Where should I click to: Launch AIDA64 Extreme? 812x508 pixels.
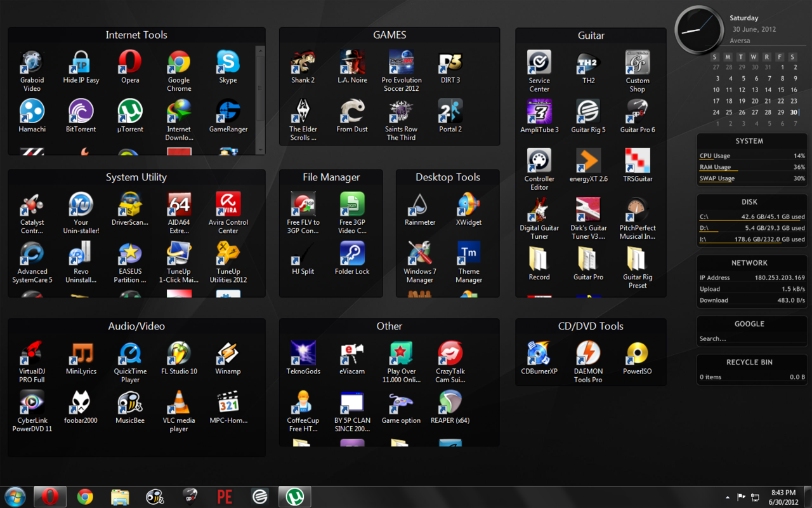179,213
